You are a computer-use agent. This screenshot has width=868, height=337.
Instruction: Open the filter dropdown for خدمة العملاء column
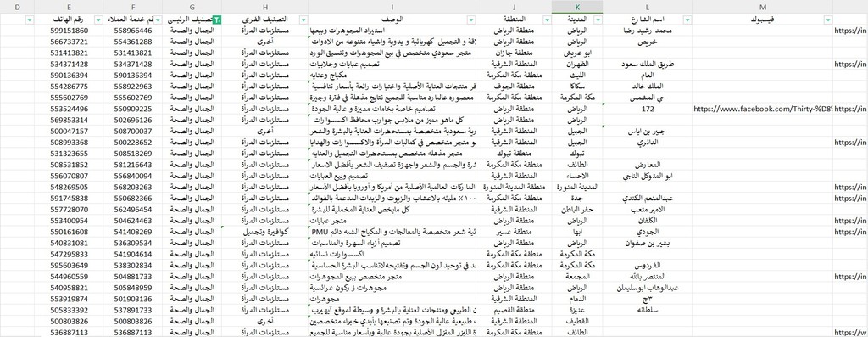[159, 20]
